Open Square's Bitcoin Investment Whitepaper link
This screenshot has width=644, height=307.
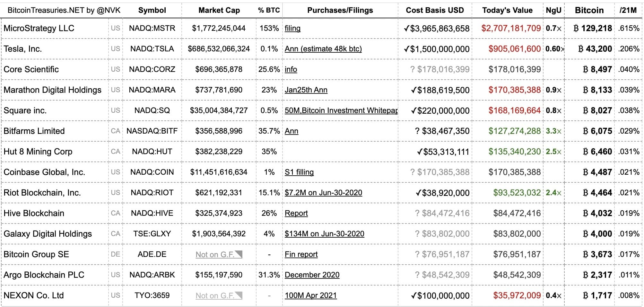point(341,110)
